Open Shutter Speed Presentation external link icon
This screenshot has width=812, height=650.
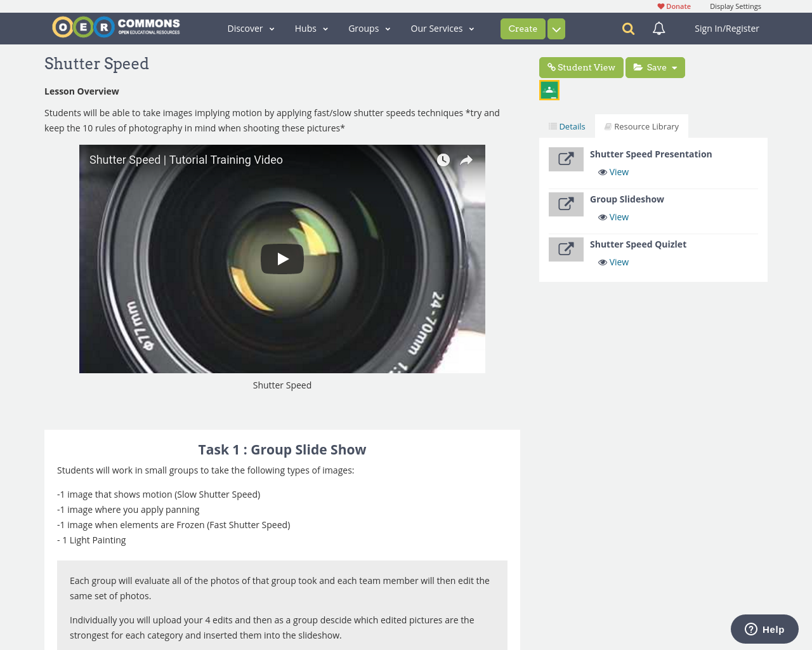click(x=566, y=157)
